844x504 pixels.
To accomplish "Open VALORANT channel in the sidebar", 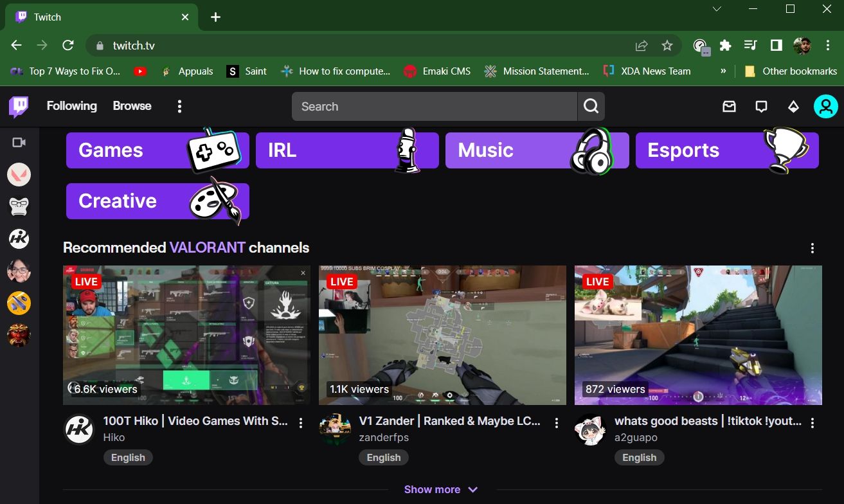I will coord(19,174).
